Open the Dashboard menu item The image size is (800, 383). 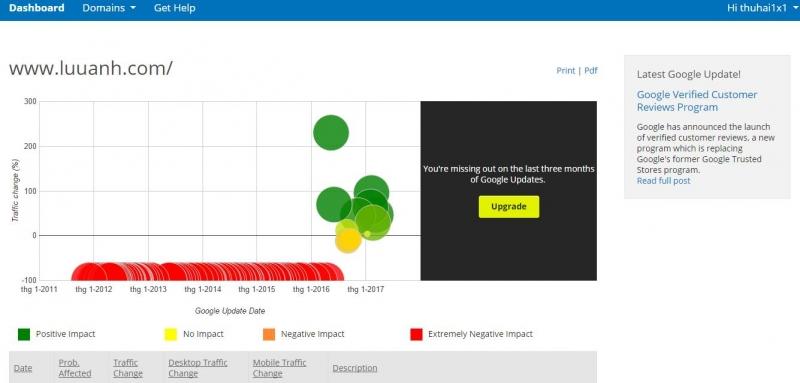pyautogui.click(x=37, y=8)
